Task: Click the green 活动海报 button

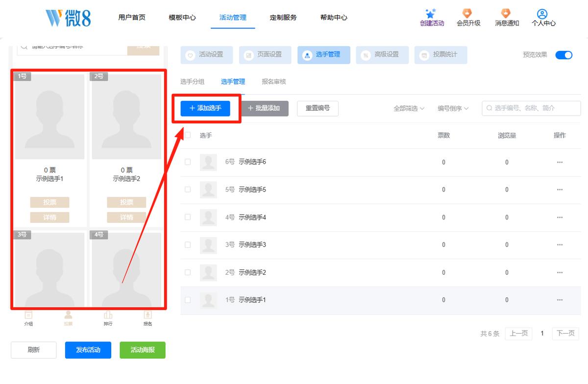Action: (143, 350)
